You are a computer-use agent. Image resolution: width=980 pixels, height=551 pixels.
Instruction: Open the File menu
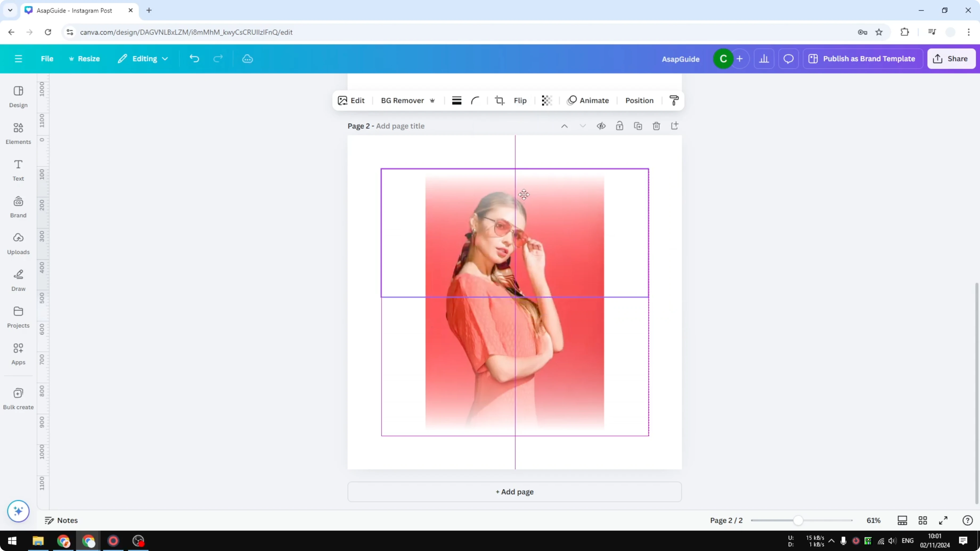47,59
